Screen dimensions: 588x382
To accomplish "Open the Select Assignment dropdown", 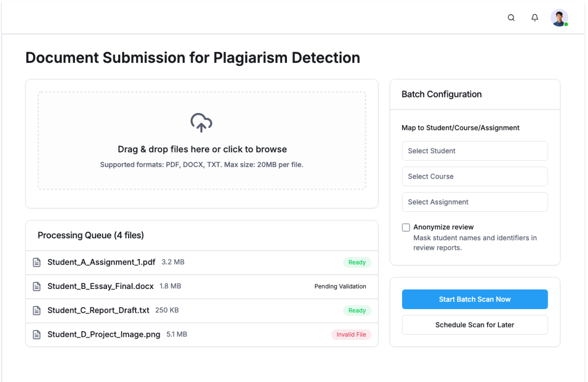I will pos(474,202).
